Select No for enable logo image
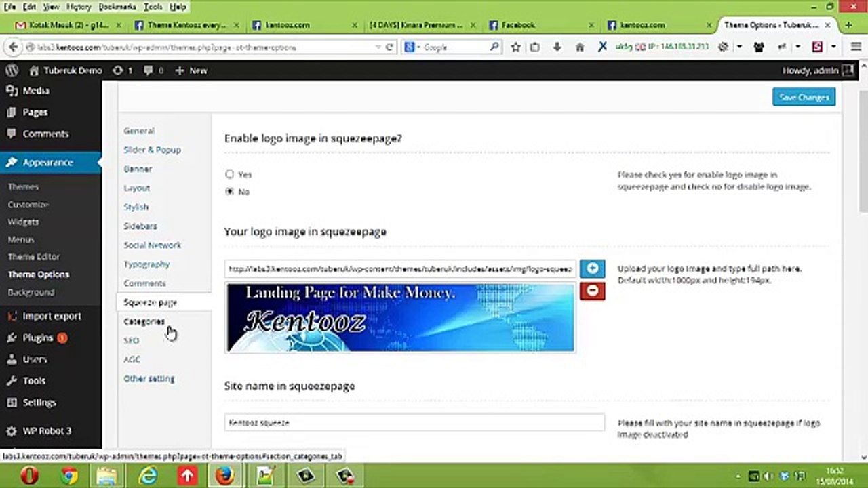The width and height of the screenshot is (868, 488). click(229, 192)
